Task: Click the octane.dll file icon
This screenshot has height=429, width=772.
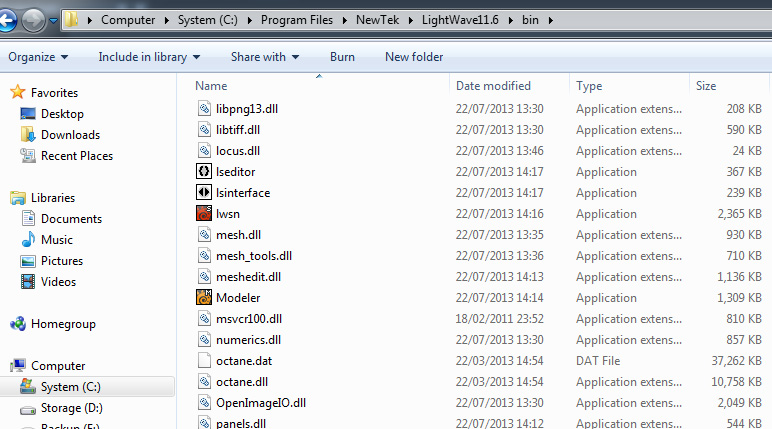Action: click(204, 382)
